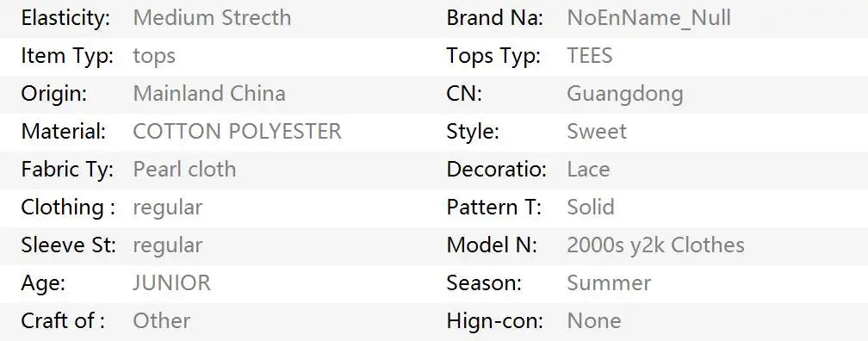The height and width of the screenshot is (341, 868).
Task: Click the Mainland China origin value
Action: click(209, 94)
